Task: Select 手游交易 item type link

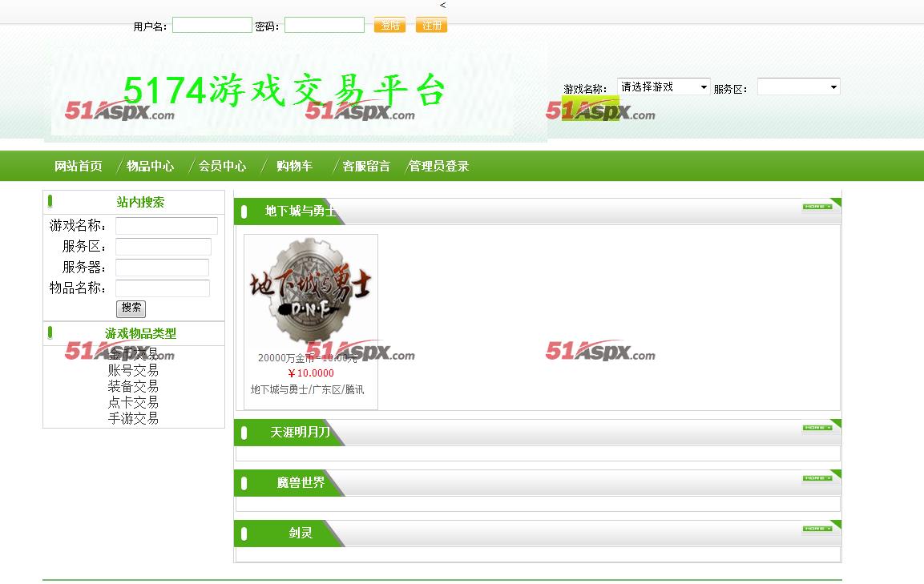Action: (x=133, y=418)
